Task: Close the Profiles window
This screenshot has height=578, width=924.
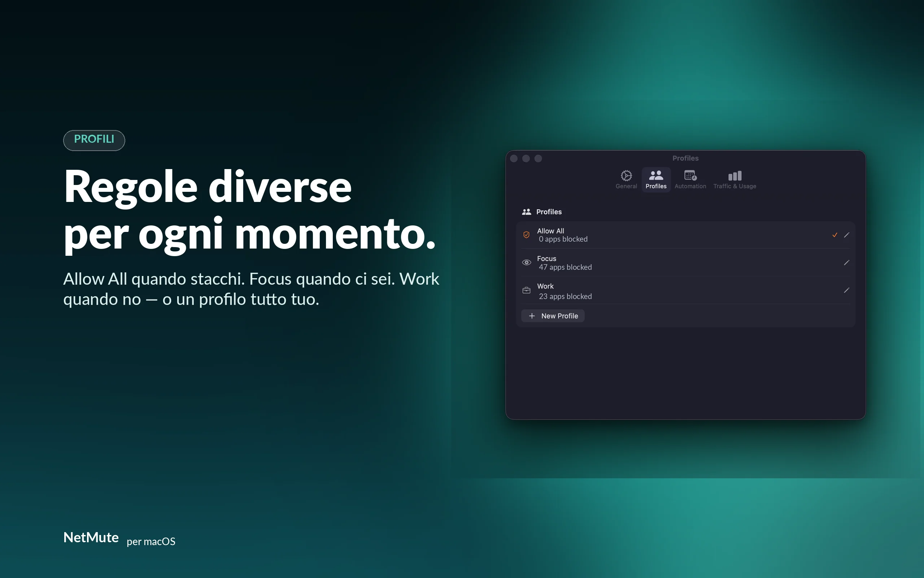Action: click(x=514, y=158)
